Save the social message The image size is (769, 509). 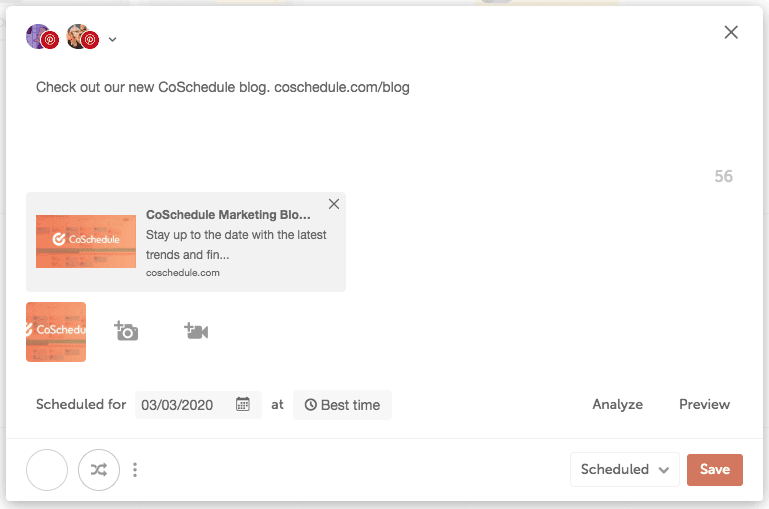pyautogui.click(x=715, y=470)
